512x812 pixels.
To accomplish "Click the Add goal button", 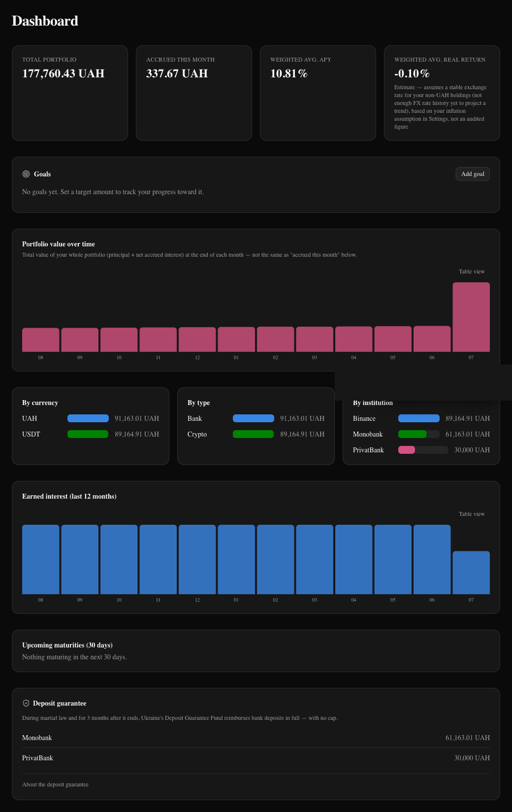I will 473,174.
